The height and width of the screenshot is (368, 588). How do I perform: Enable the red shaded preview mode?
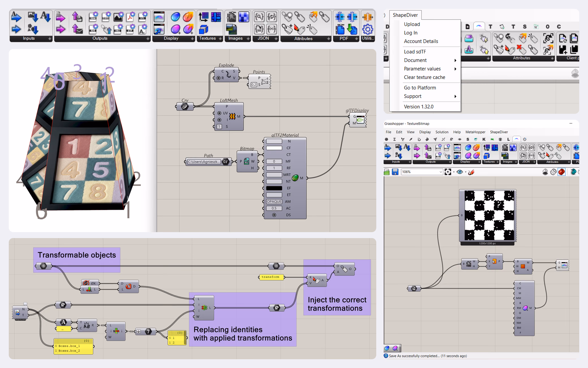pyautogui.click(x=562, y=172)
